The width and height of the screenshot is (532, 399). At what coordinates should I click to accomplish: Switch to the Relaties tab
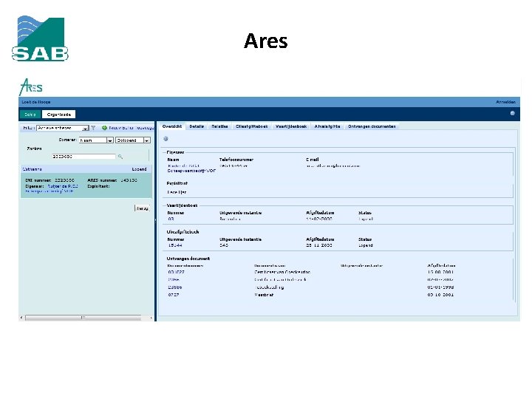tap(219, 126)
